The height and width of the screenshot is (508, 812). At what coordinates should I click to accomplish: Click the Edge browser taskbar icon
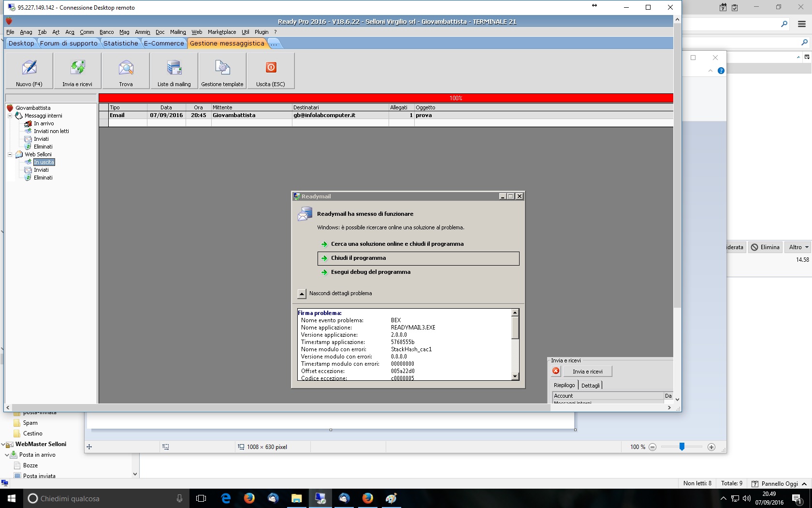(226, 498)
